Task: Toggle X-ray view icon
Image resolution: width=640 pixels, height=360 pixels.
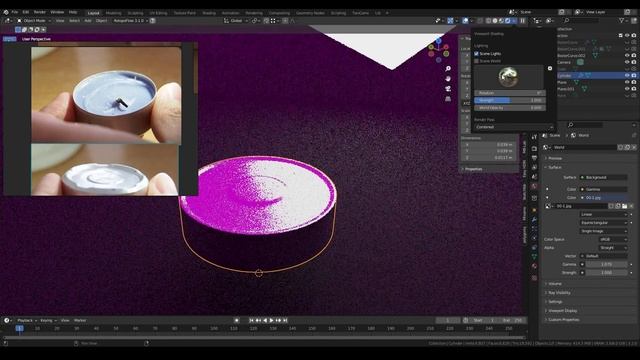Action: (480, 20)
